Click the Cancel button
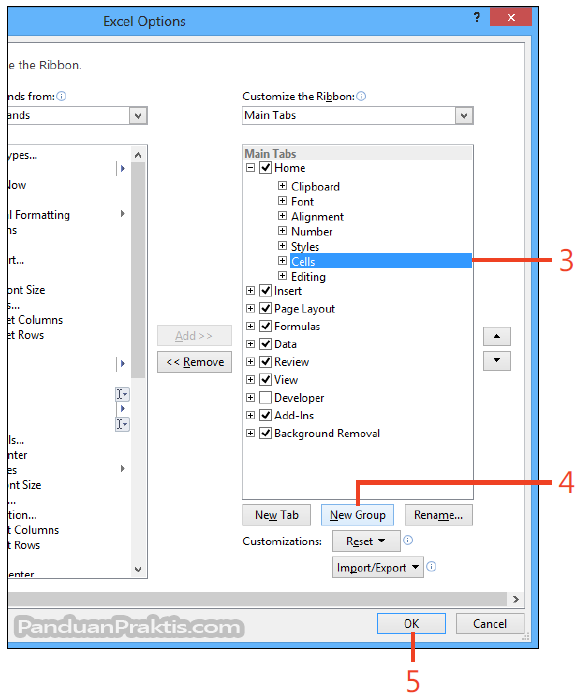 pyautogui.click(x=490, y=623)
